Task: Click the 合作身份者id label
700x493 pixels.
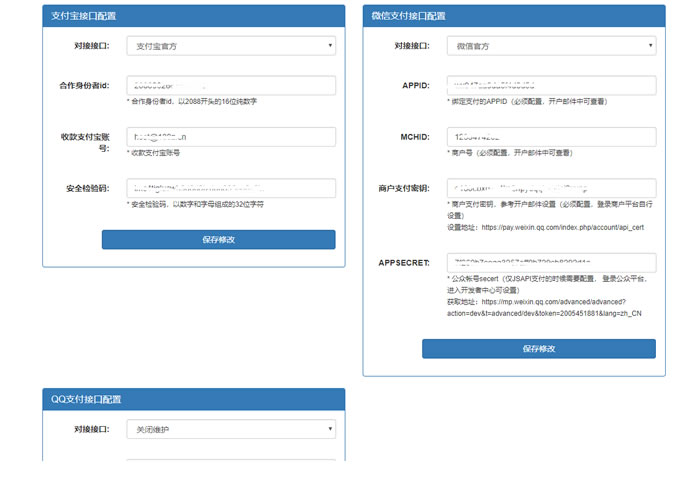Action: click(x=84, y=85)
